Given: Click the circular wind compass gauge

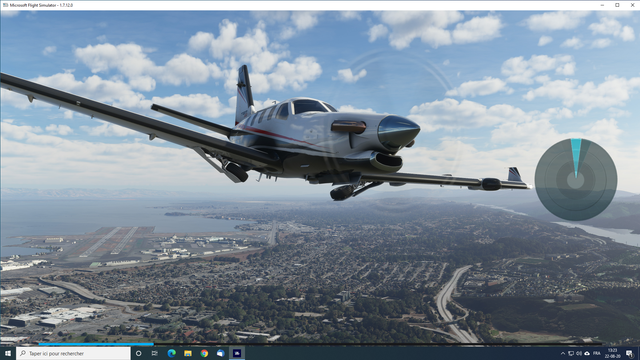Looking at the screenshot, I should tap(576, 180).
